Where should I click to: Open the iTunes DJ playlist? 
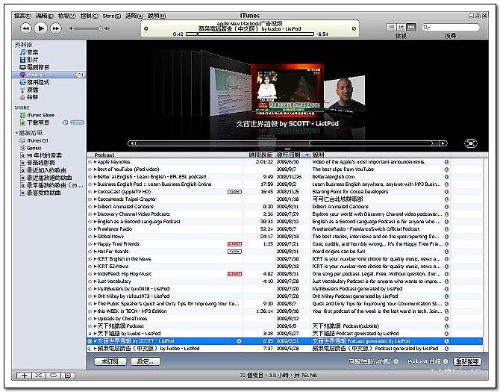34,141
